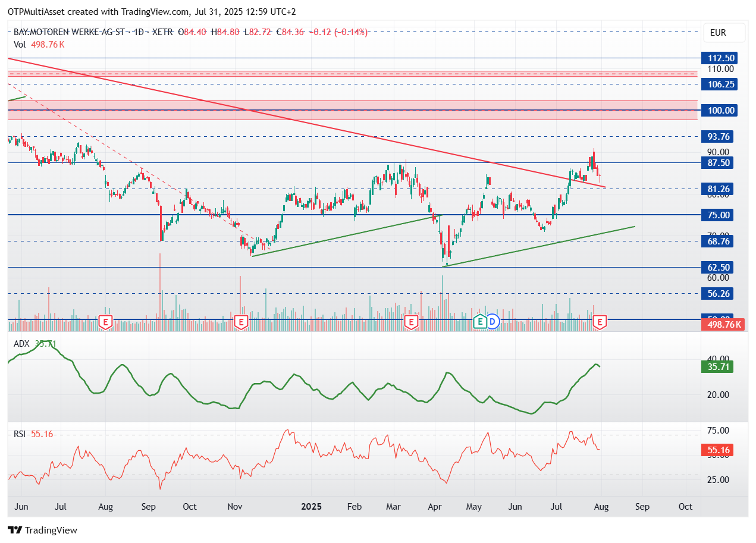Viewport: 756px width, 543px height.
Task: Click the 110.00 price axis tick
Action: 721,69
